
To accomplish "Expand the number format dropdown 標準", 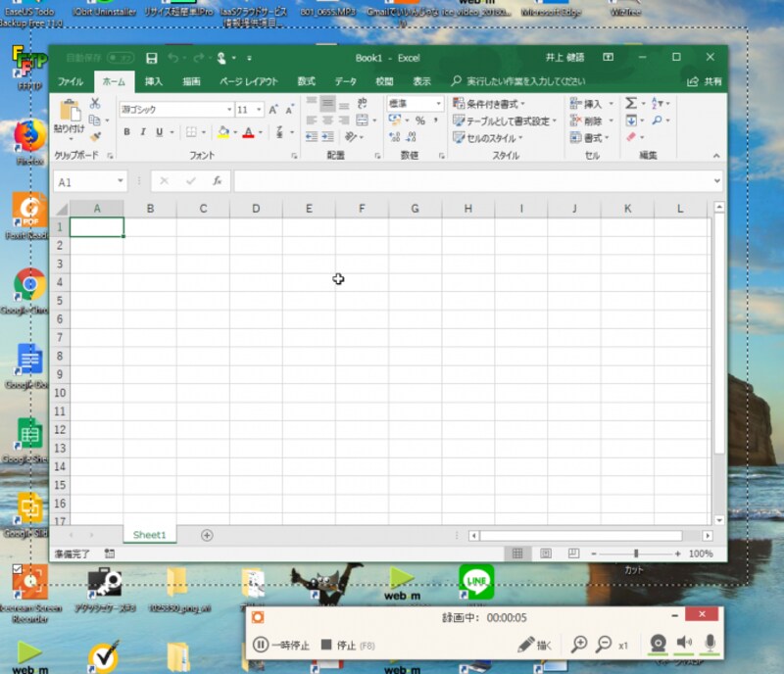I will coord(439,103).
